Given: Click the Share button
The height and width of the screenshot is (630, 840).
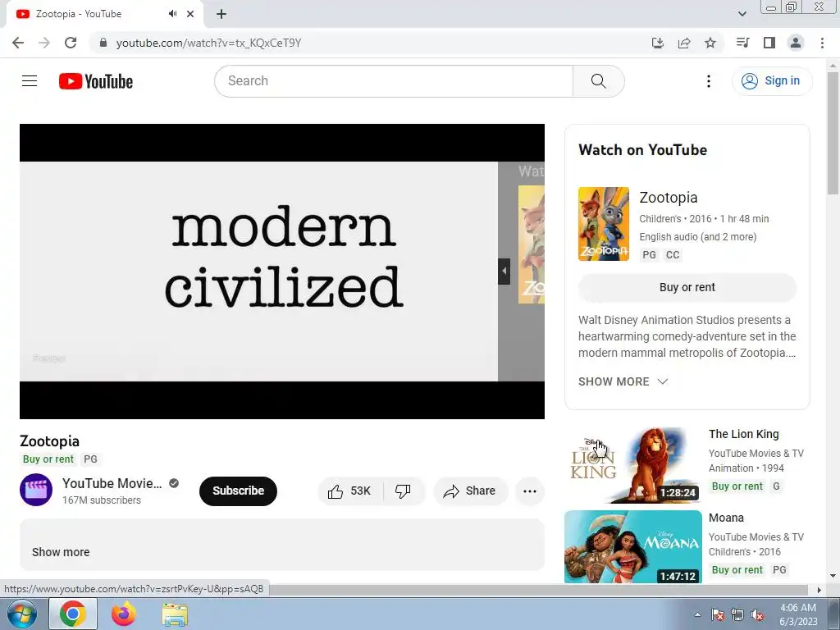Looking at the screenshot, I should pos(470,491).
